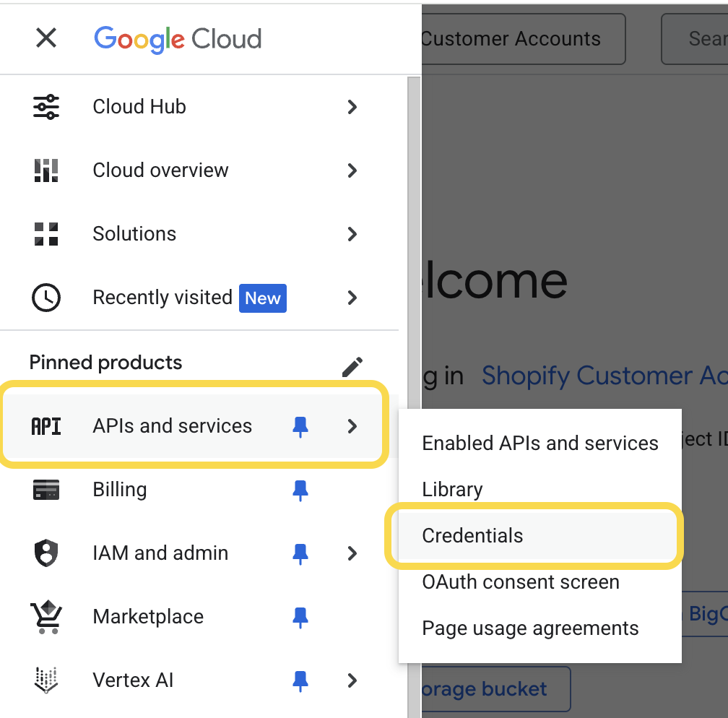This screenshot has width=728, height=718.
Task: Unpin Billing from pinned products
Action: (300, 490)
